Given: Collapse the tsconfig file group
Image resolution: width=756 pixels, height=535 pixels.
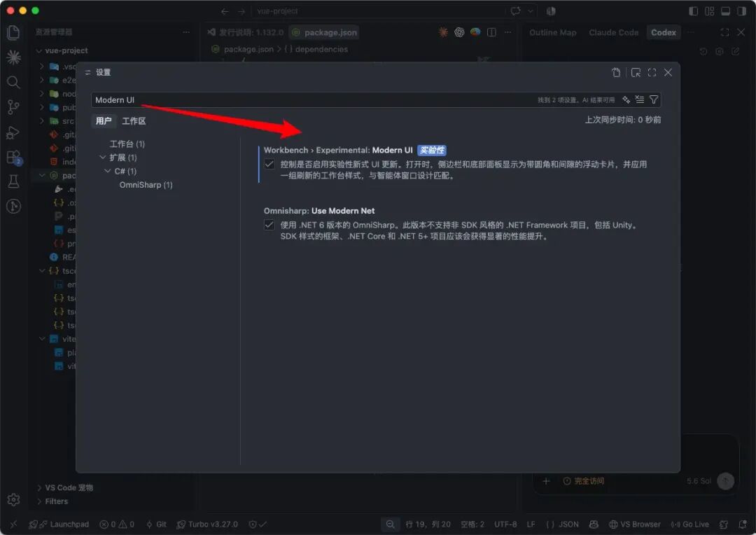Looking at the screenshot, I should pyautogui.click(x=42, y=270).
